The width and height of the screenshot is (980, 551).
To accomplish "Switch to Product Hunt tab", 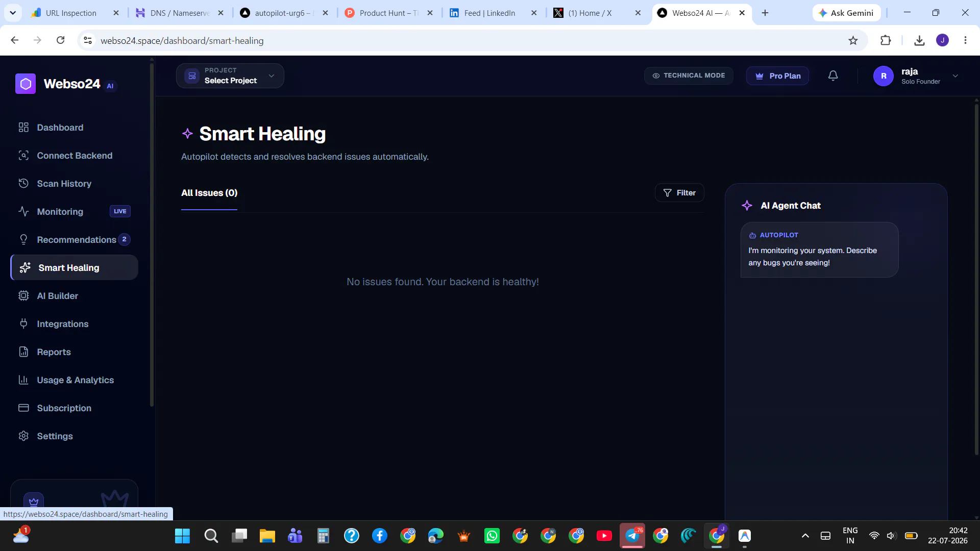I will (388, 13).
